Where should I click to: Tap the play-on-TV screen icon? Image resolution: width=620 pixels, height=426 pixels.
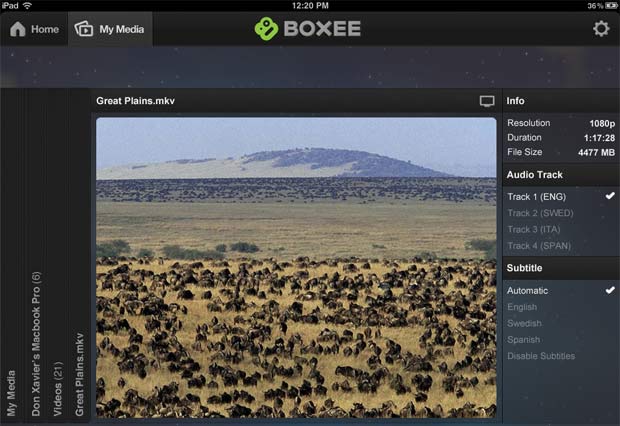coord(487,101)
